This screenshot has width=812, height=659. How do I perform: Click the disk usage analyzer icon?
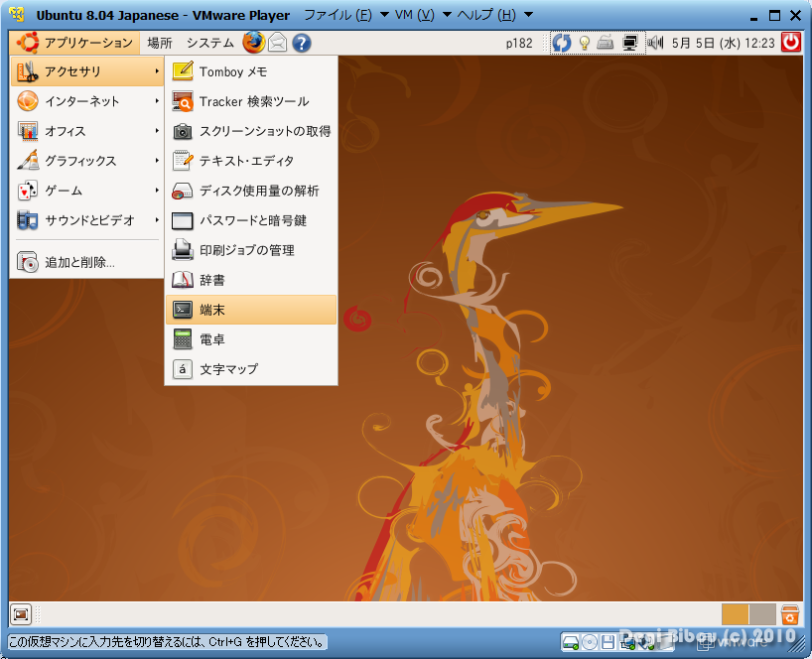[183, 191]
